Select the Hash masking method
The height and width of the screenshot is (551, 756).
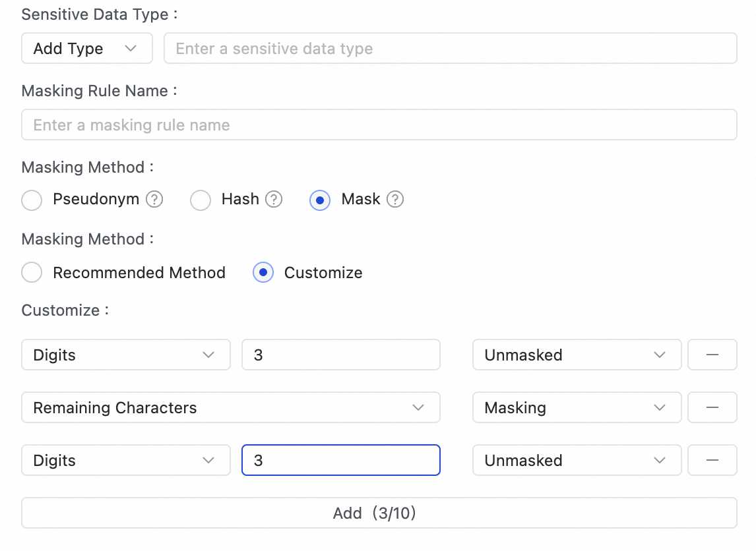(201, 200)
